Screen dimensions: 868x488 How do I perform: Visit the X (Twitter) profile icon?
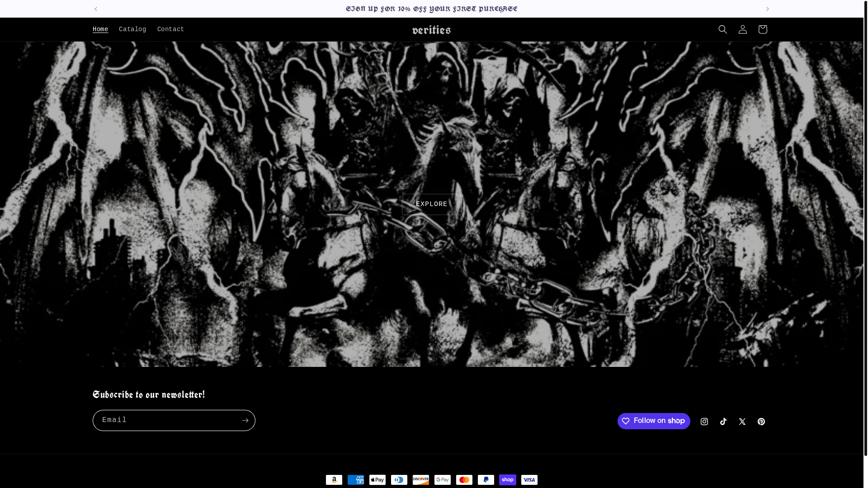coord(742,422)
